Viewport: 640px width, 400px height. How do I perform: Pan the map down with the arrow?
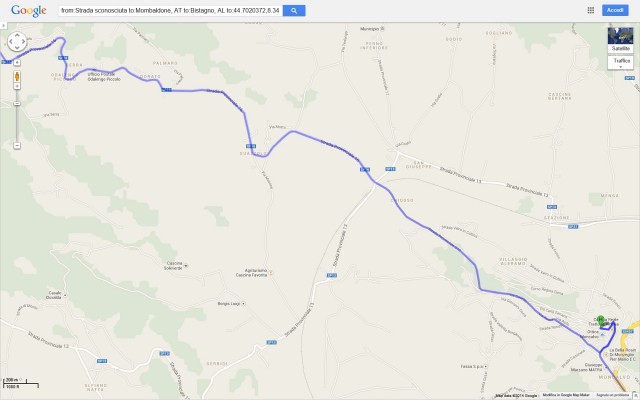(17, 48)
